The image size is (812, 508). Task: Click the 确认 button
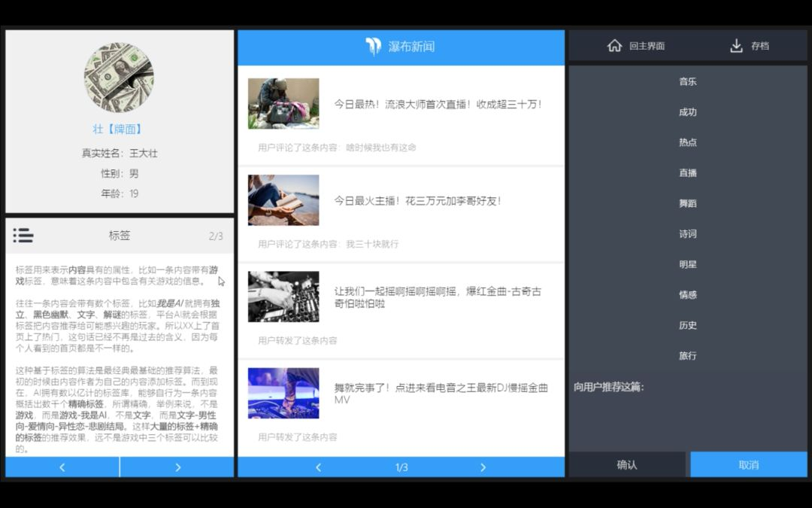pyautogui.click(x=627, y=464)
